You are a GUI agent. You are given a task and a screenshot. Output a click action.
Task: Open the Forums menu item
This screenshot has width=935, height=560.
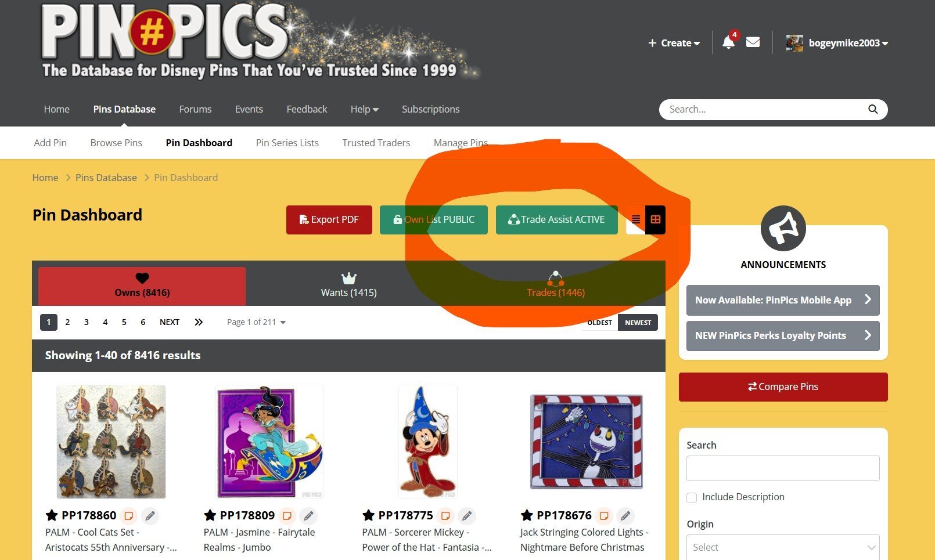(x=195, y=109)
